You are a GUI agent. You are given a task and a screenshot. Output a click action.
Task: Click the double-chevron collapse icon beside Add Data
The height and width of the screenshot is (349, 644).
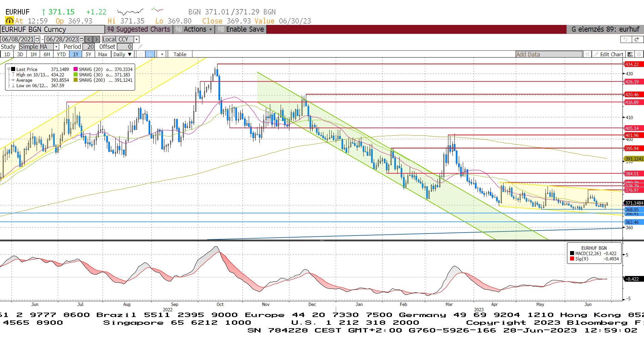coord(587,54)
